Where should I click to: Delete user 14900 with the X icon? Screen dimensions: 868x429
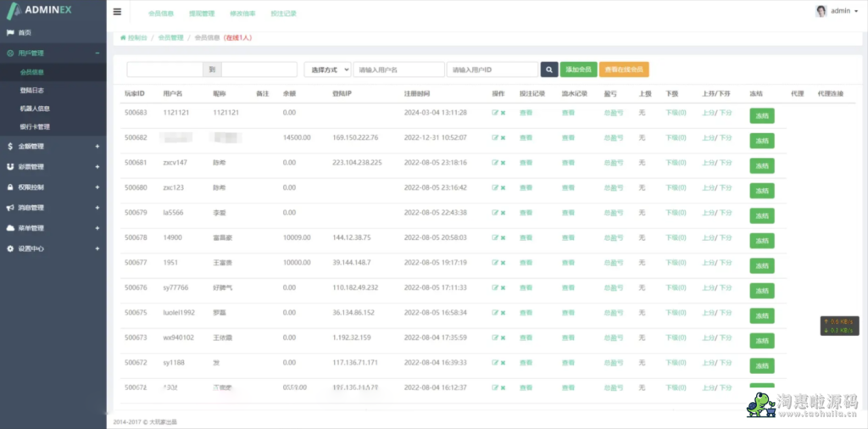[x=503, y=237]
